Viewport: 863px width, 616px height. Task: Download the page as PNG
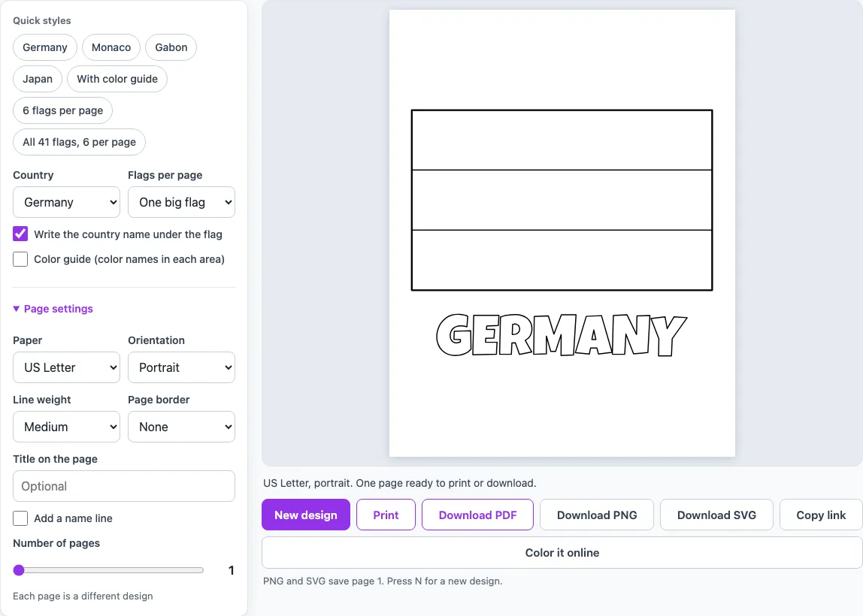coord(597,515)
